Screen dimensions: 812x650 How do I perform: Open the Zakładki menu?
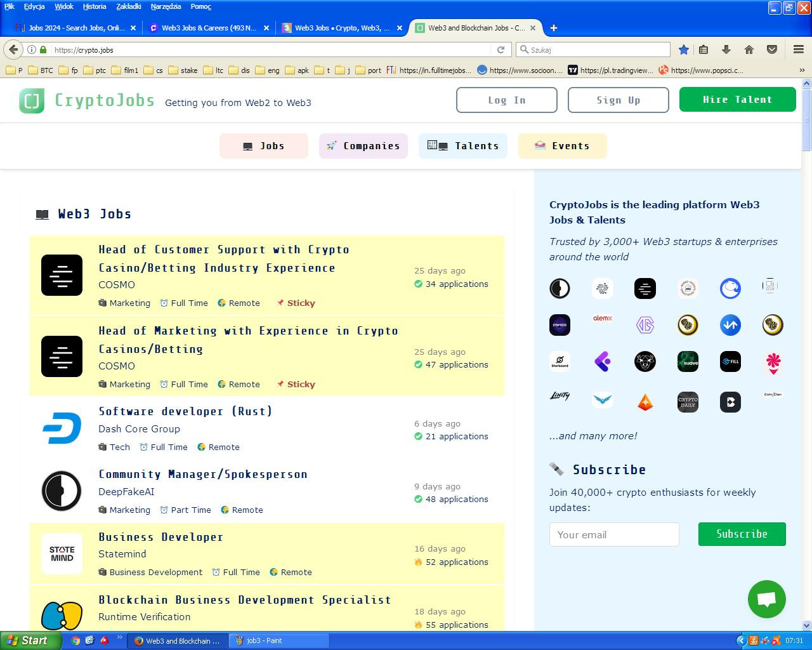(129, 6)
